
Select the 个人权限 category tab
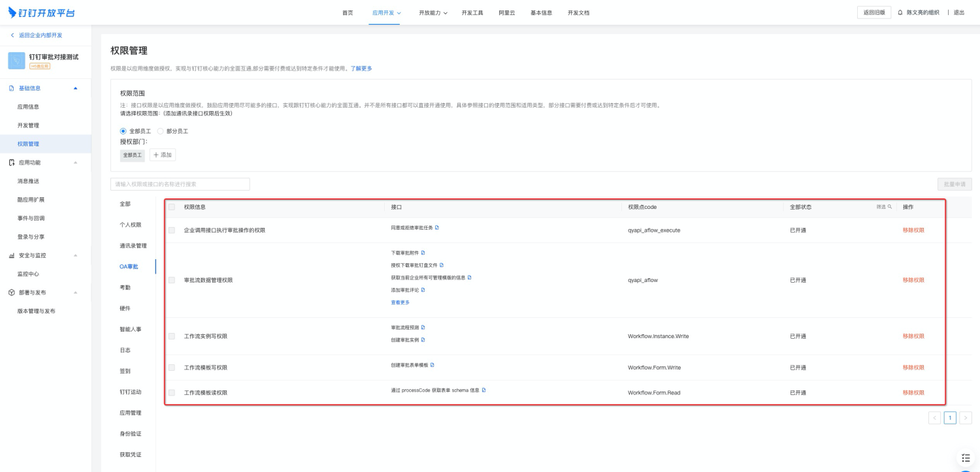(x=130, y=225)
